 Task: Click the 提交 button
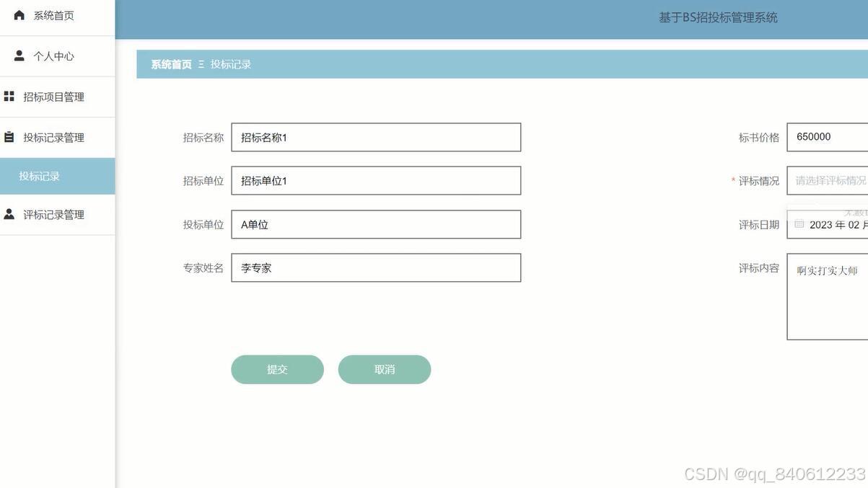coord(277,369)
